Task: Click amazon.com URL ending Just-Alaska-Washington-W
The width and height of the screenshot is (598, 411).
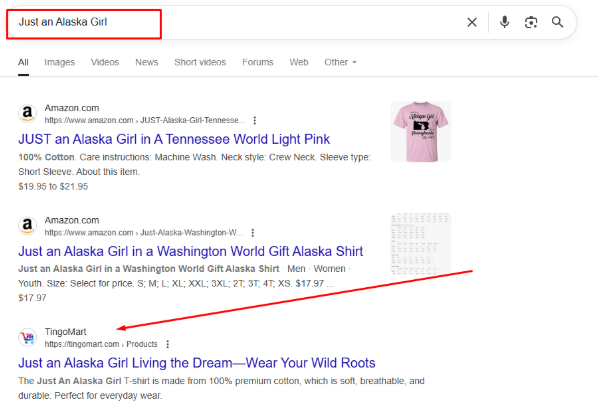Action: [x=143, y=233]
